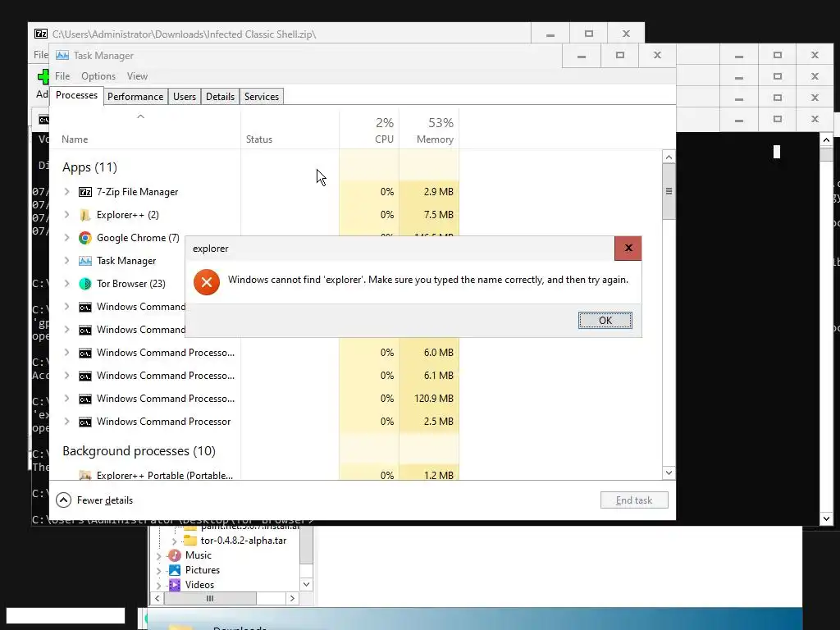
Task: Expand the 120.9 MB Command Processor row
Action: point(66,398)
